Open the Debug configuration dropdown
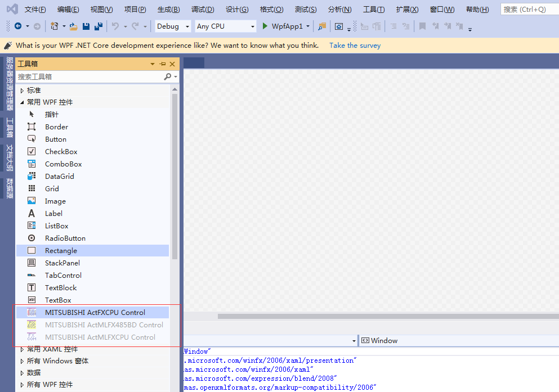 (173, 26)
